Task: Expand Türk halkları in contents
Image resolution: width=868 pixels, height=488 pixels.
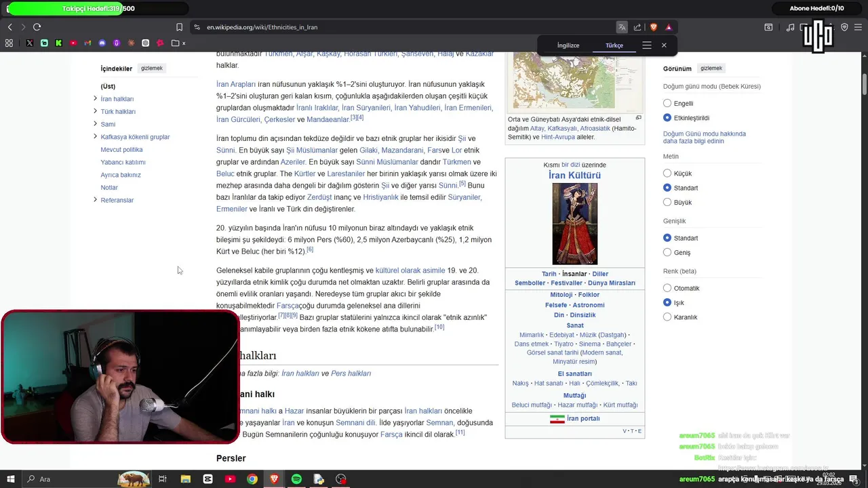Action: coord(95,111)
